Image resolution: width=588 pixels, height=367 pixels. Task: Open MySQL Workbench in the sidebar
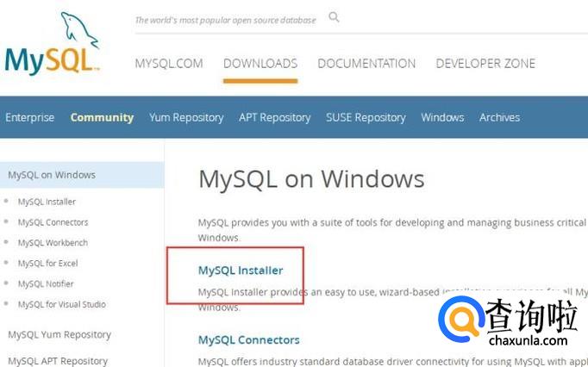[x=53, y=243]
